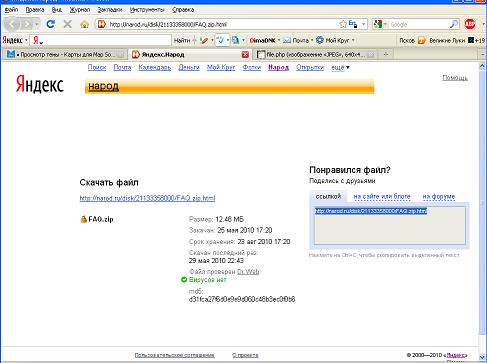Open the Поиск link in top navigation

click(x=97, y=67)
